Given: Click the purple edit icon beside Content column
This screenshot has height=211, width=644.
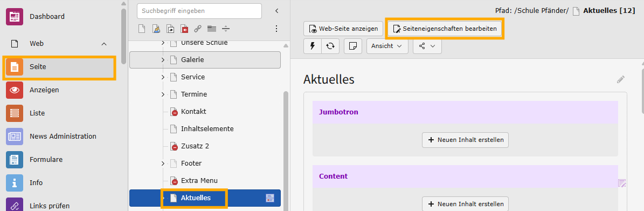Looking at the screenshot, I should [622, 183].
